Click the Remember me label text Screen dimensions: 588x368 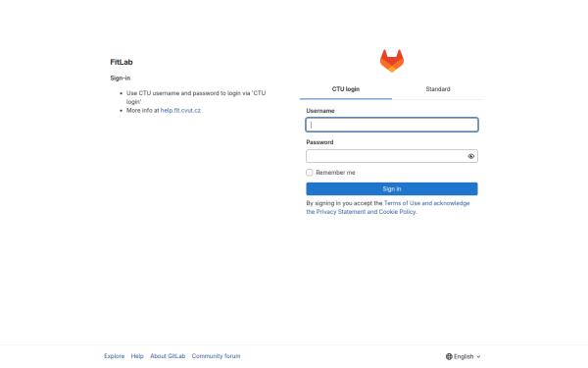tap(335, 173)
